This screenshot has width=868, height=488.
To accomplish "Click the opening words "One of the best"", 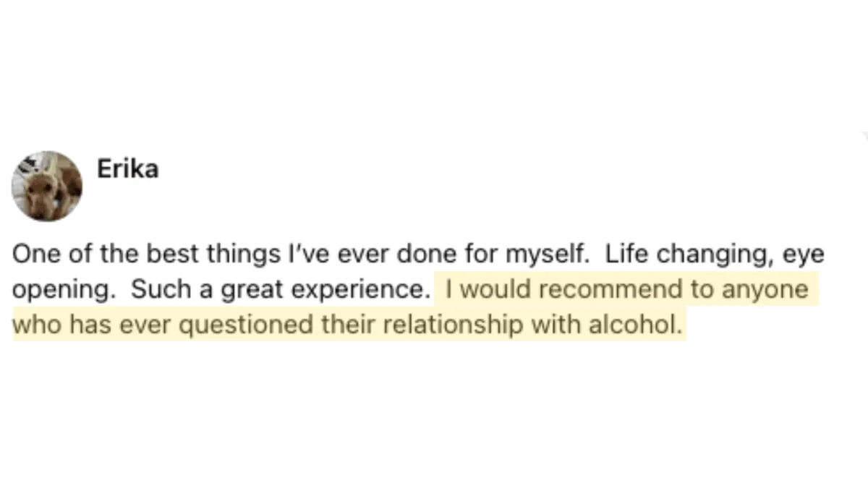I will [98, 254].
